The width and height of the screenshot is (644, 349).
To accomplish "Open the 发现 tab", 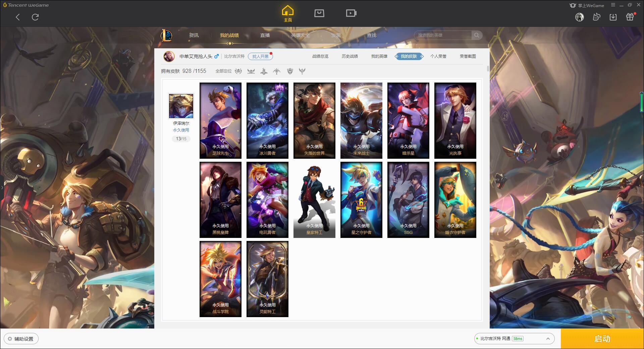I will coord(336,35).
